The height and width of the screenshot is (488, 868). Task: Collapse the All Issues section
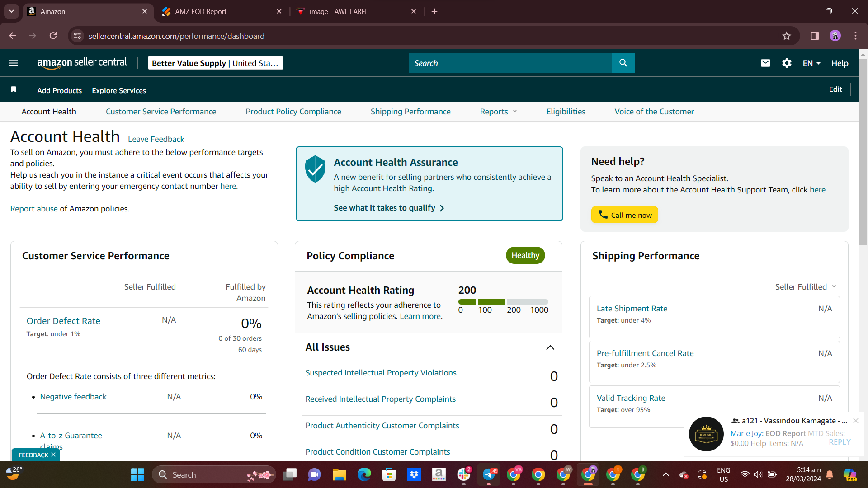click(x=550, y=347)
